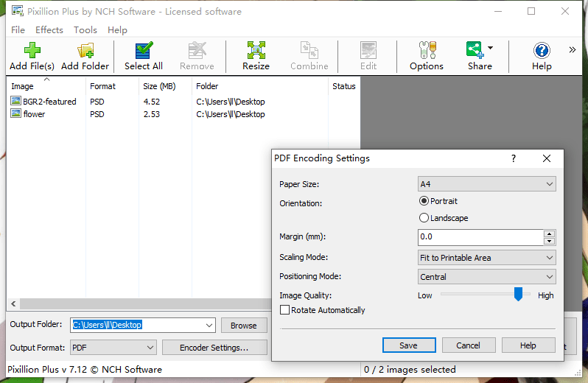Viewport: 588px width, 383px height.
Task: Click Cancel in PDF Encoding Settings
Action: (x=469, y=345)
